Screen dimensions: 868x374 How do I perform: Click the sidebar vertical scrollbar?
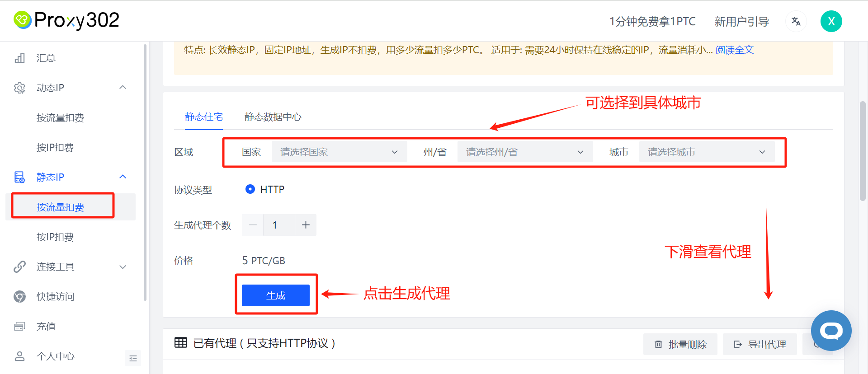coord(145,172)
